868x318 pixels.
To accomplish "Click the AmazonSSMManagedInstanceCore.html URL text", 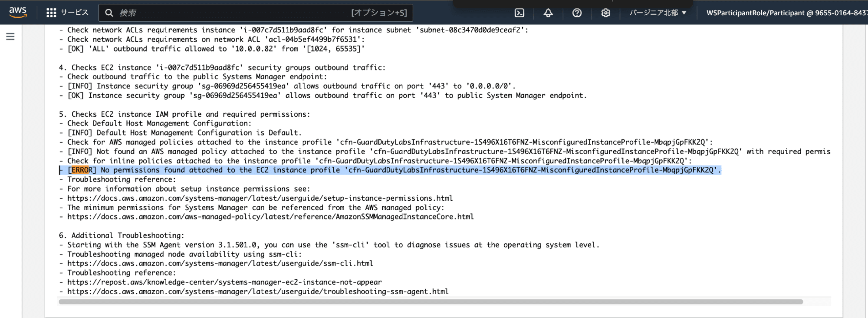I will point(270,217).
